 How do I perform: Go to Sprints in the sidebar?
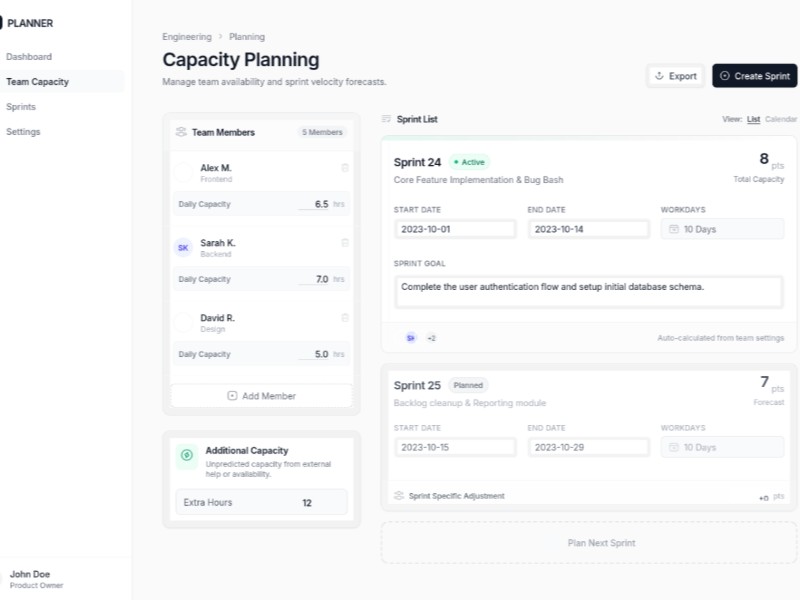click(x=21, y=107)
